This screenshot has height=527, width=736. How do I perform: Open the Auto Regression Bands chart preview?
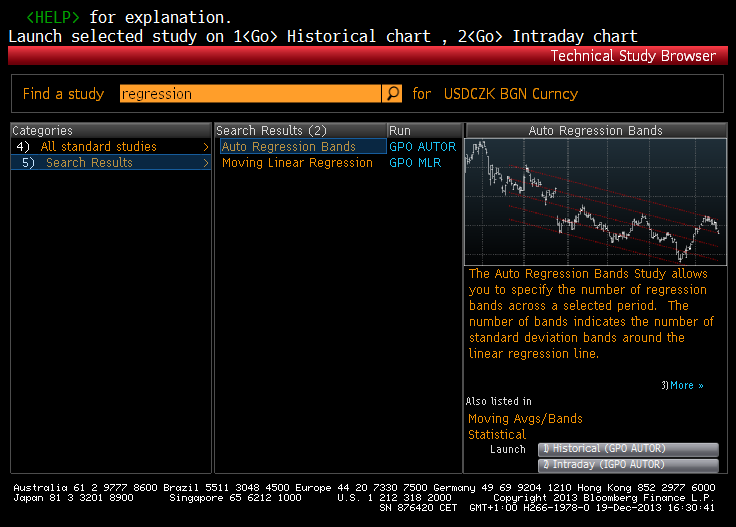pos(595,202)
